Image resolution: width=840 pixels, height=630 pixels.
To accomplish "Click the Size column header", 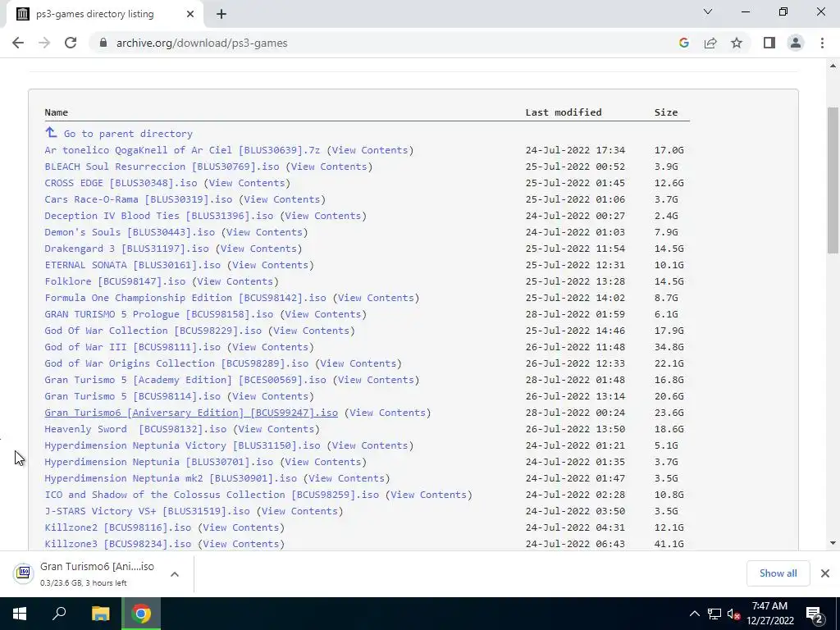I will [x=666, y=112].
